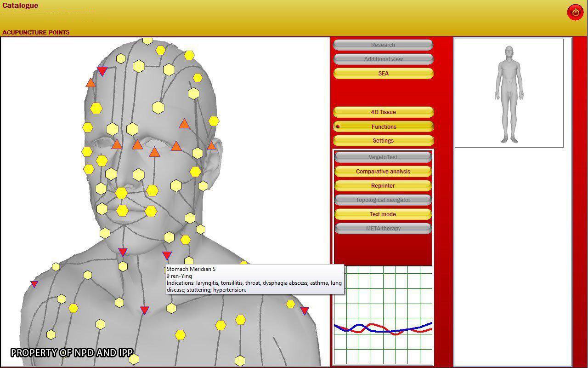588x368 pixels.
Task: Click the orange triangle on the nose bridge
Action: [x=154, y=152]
